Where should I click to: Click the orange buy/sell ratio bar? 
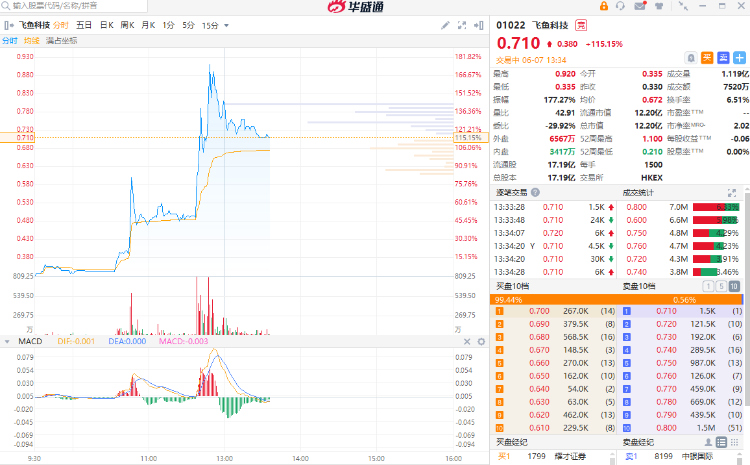click(x=616, y=299)
